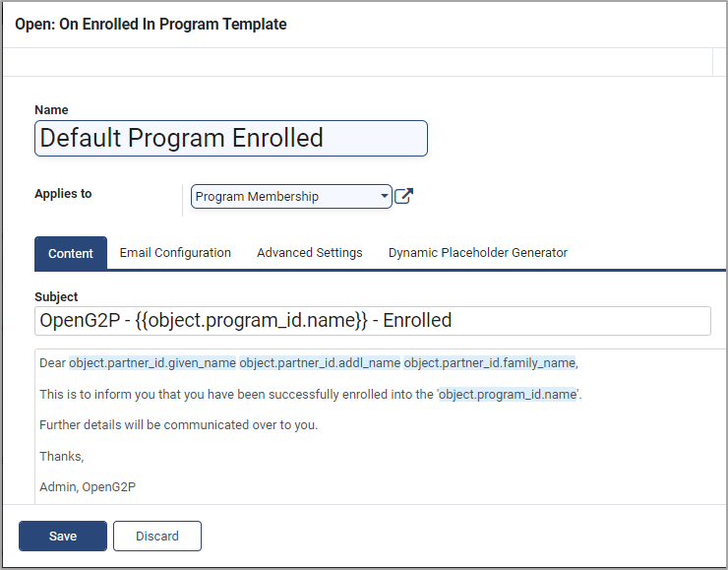Open external link icon beside Program Membership
The image size is (728, 570).
[403, 196]
